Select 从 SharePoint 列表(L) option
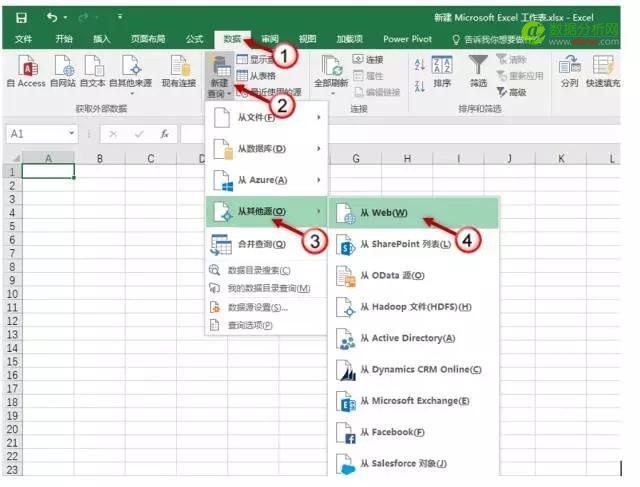Image resolution: width=640 pixels, height=487 pixels. point(414,244)
